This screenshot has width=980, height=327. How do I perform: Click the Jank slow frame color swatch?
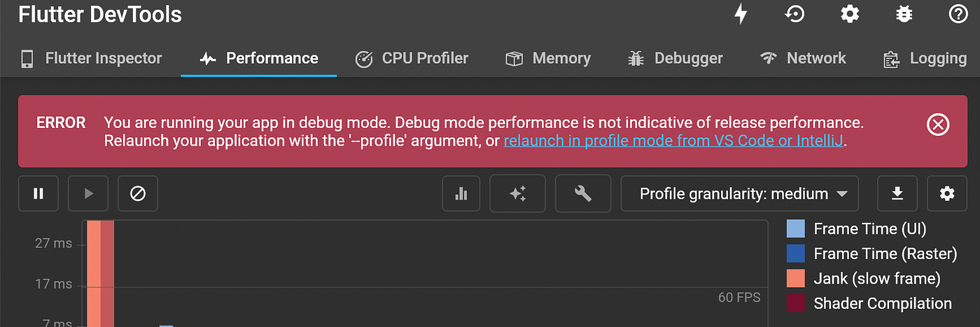point(796,278)
